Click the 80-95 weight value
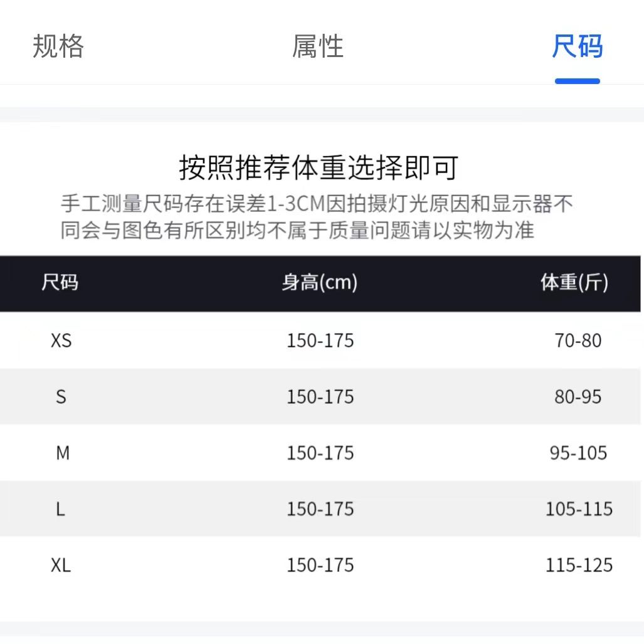Screen dimensions: 644x644 [x=578, y=397]
